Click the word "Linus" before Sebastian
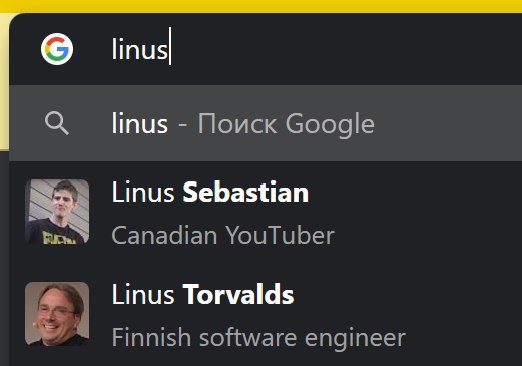 pyautogui.click(x=143, y=192)
